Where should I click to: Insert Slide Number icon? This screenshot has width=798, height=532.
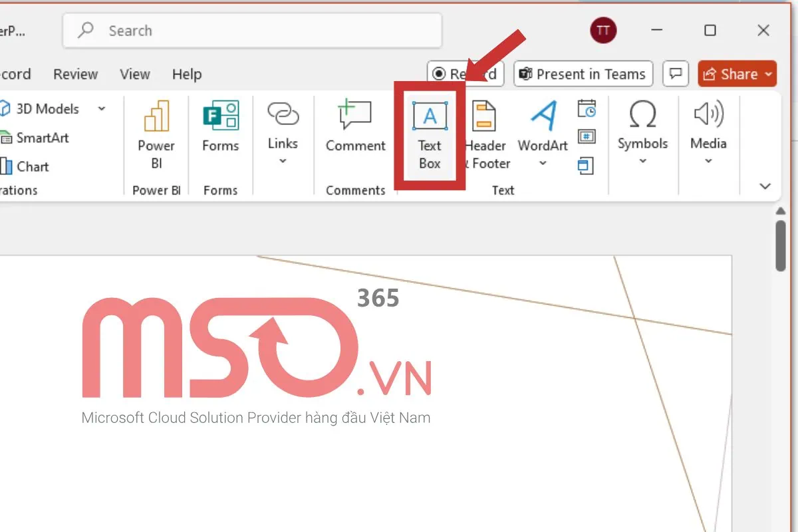point(587,137)
